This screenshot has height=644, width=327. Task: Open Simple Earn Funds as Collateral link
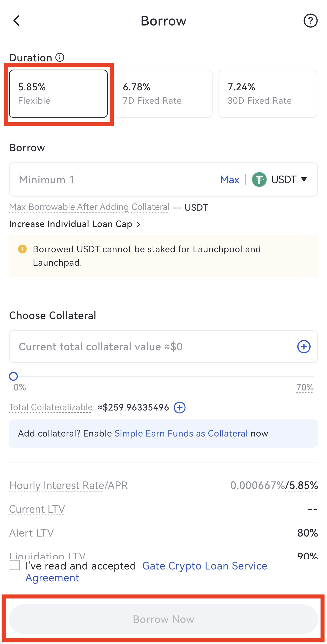[181, 433]
